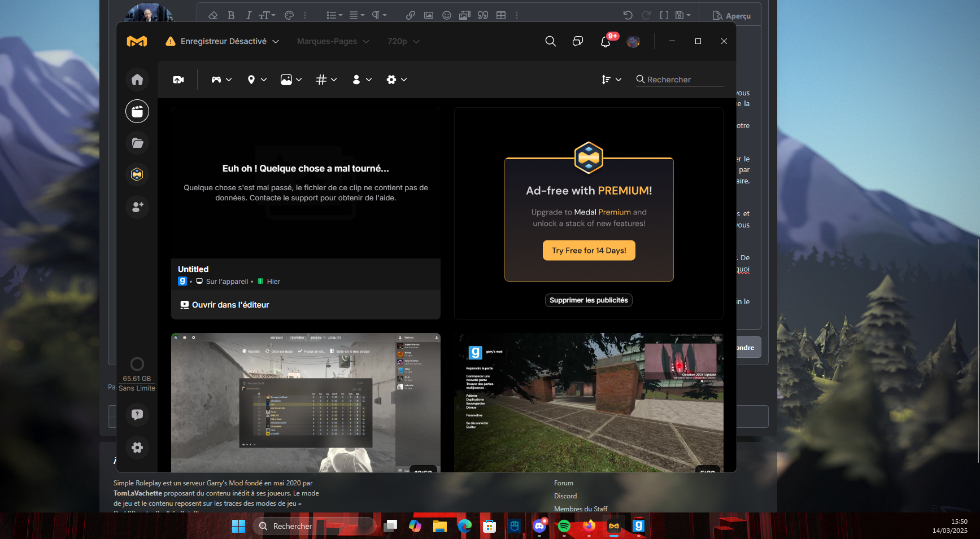980x539 pixels.
Task: Insert table icon in forum editor
Action: 501,15
